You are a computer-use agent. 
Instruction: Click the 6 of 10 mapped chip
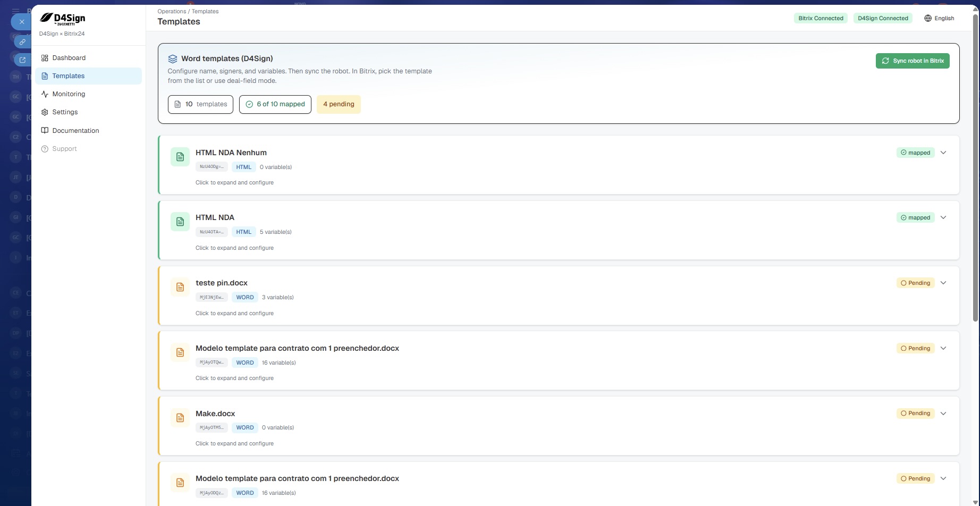point(275,104)
